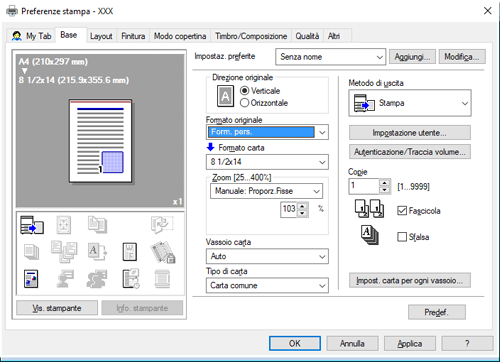Click the watermark 'W F' page status icon
Viewport: 500px width, 362px height.
(130, 252)
